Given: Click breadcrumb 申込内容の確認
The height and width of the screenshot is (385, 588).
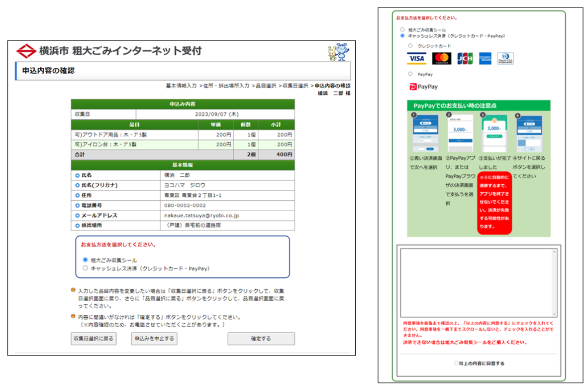Looking at the screenshot, I should point(333,86).
